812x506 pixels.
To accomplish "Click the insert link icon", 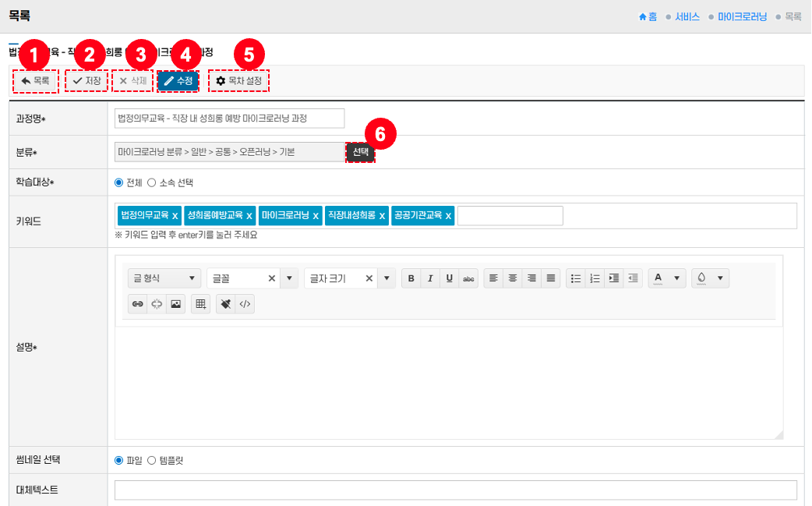I will [x=138, y=304].
